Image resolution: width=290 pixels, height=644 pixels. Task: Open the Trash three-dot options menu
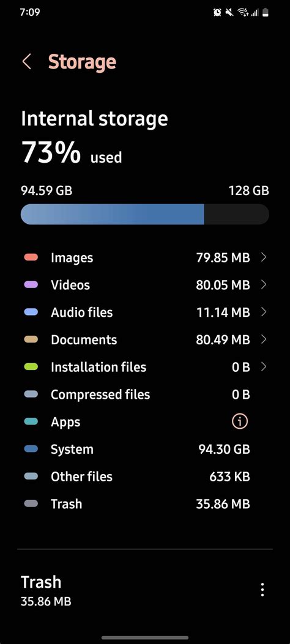click(x=262, y=590)
